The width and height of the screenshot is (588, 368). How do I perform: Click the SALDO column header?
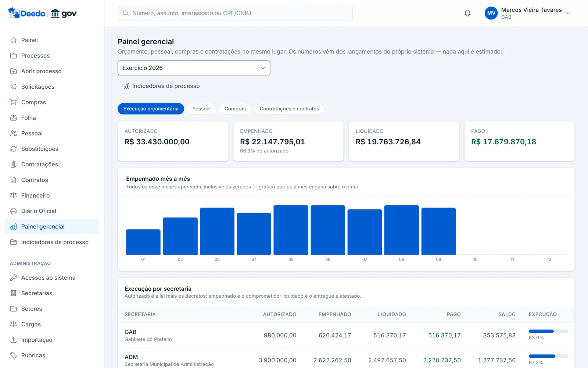(507, 314)
